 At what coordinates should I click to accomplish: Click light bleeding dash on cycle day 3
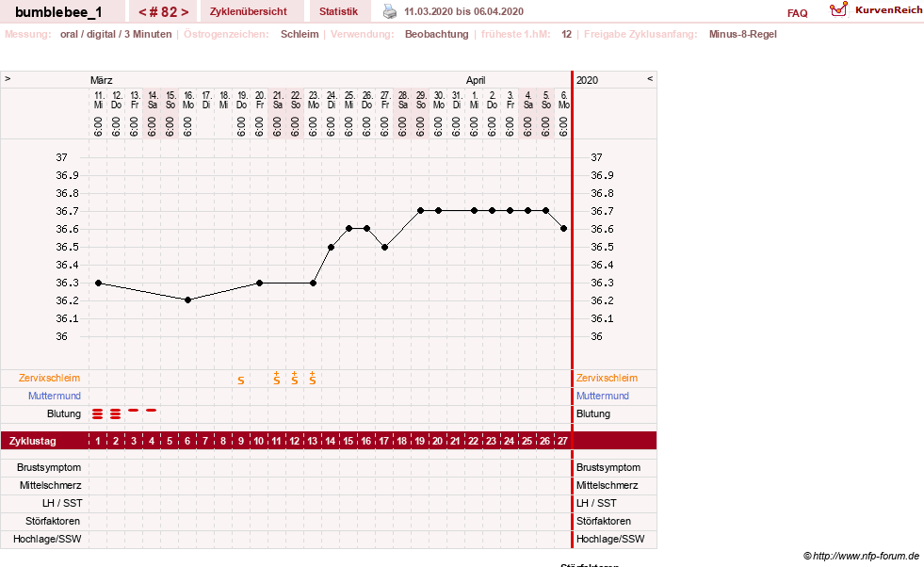point(133,410)
